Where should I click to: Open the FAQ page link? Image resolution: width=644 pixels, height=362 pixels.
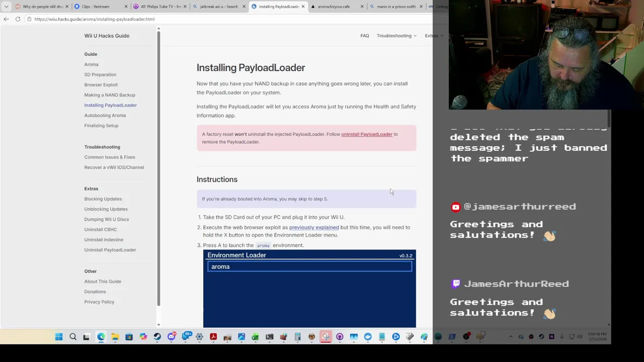365,36
